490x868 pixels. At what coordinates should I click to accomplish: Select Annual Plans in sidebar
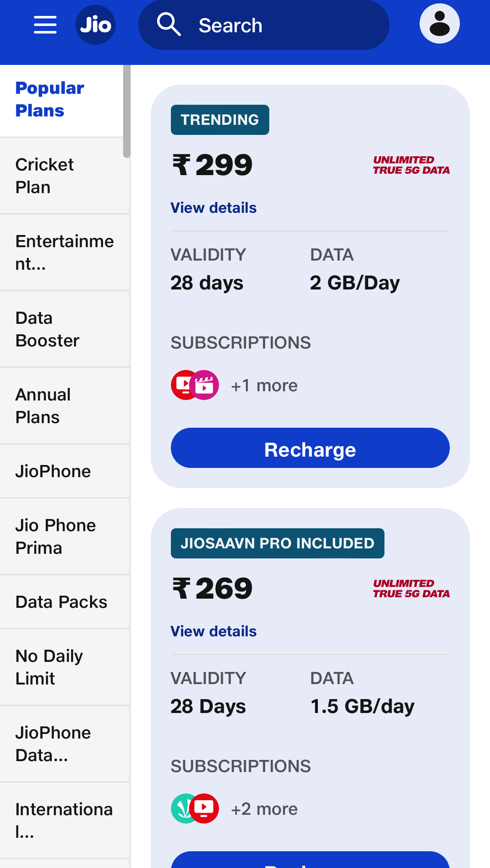[x=65, y=406]
